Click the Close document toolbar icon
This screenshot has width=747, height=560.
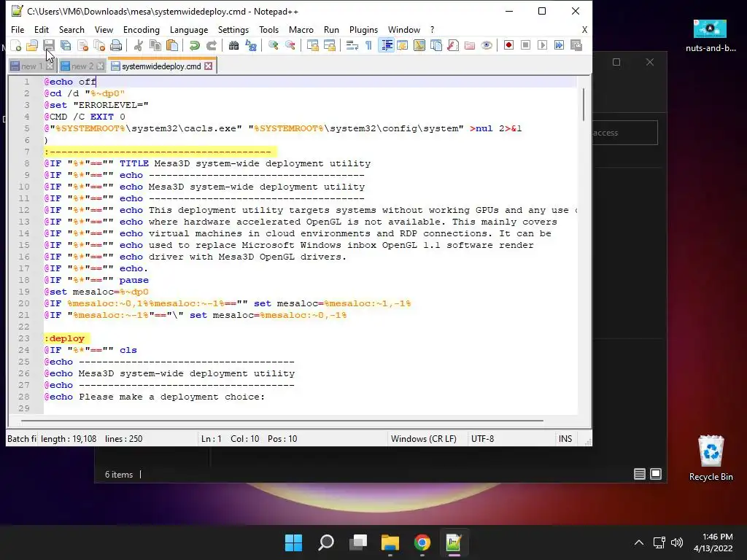(x=82, y=45)
